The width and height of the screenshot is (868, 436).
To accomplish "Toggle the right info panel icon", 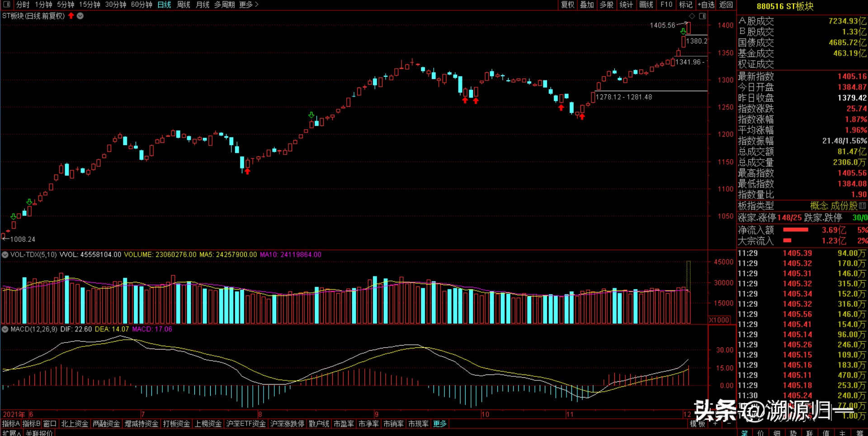I will pyautogui.click(x=702, y=16).
